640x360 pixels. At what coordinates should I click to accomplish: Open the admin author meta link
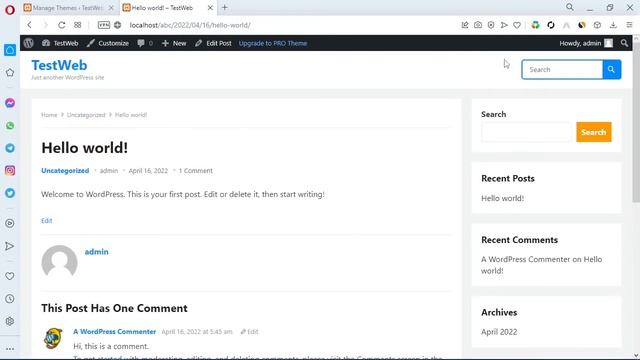tap(109, 171)
